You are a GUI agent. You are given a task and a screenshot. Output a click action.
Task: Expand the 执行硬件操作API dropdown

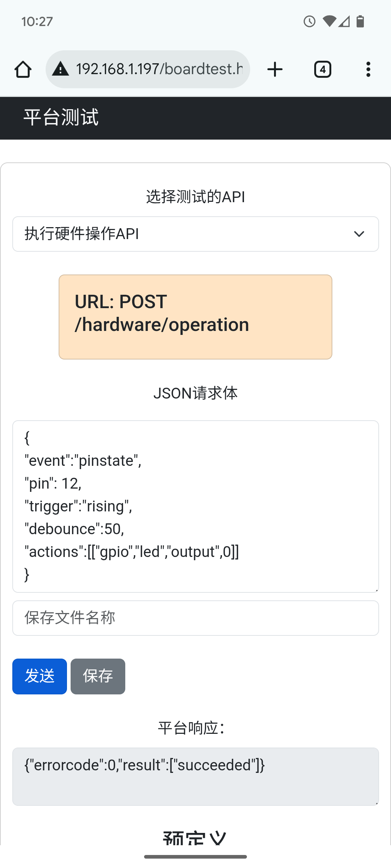(x=195, y=234)
